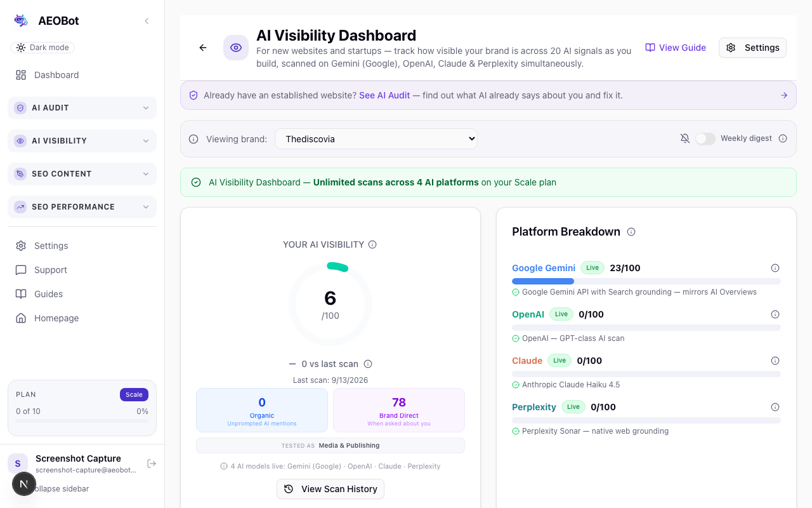Open the View Guide link
The height and width of the screenshot is (508, 812).
tap(676, 48)
